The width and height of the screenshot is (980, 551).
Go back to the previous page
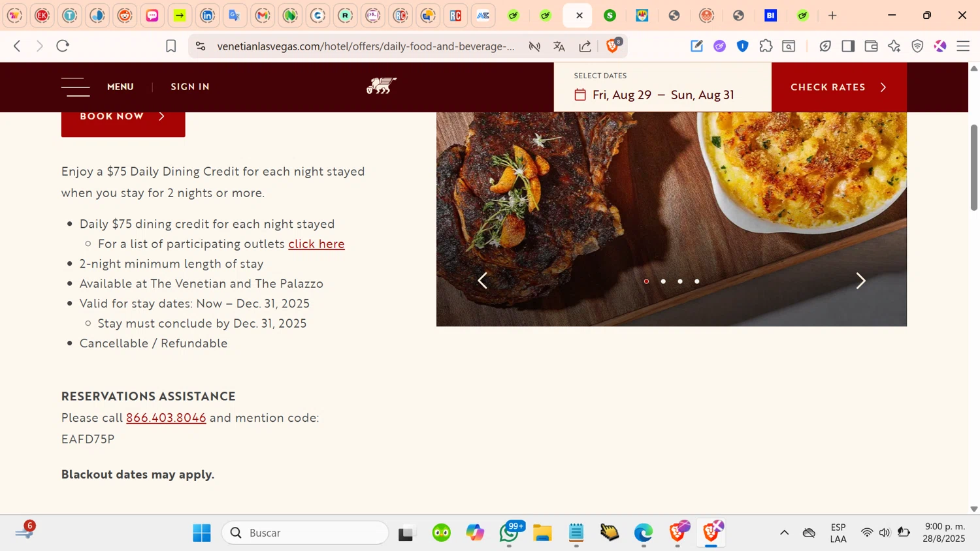click(18, 46)
